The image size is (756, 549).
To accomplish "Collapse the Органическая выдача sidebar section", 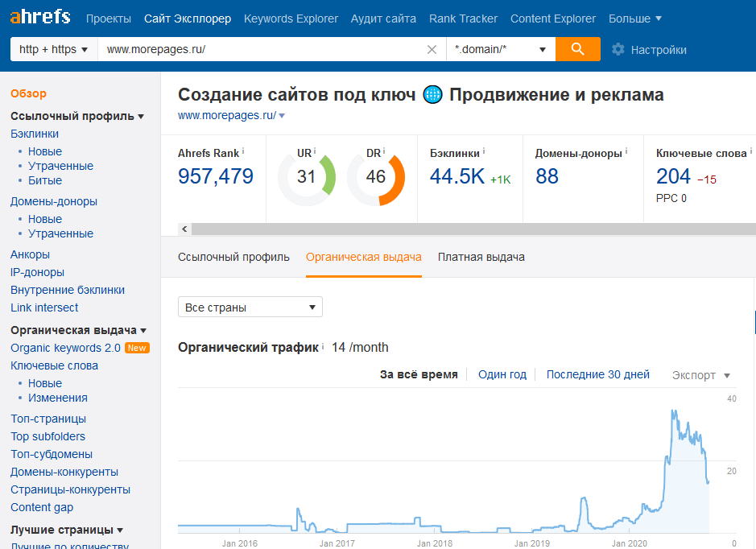I will pos(78,330).
